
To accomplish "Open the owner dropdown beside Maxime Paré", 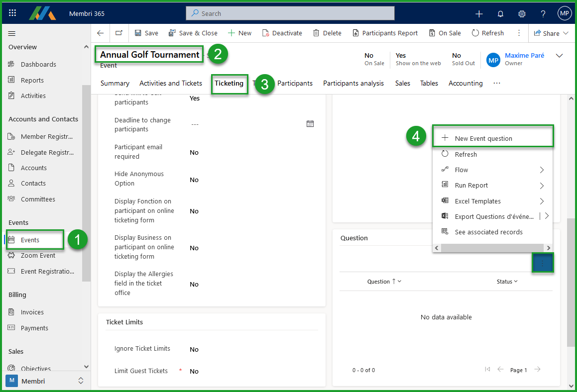I will [559, 56].
